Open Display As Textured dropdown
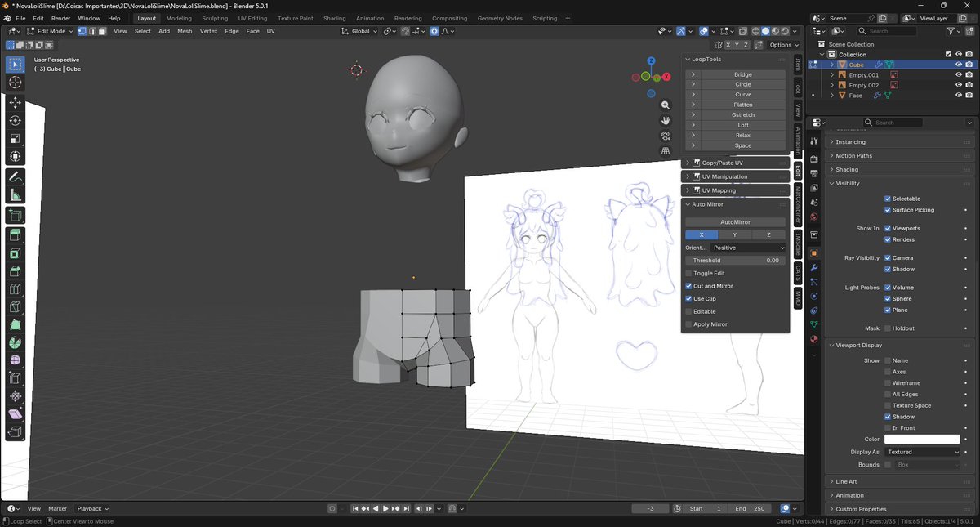Screen dimensions: 980x527 [x=923, y=452]
